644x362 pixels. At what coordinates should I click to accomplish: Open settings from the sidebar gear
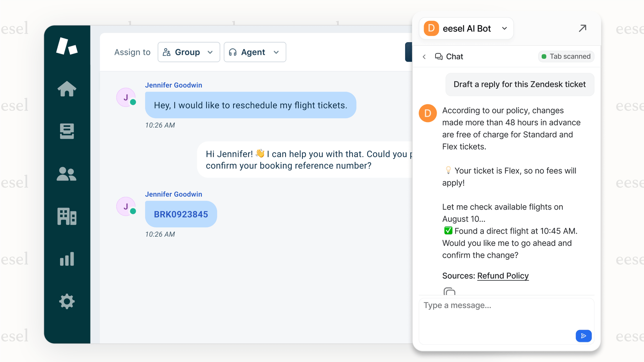click(67, 301)
